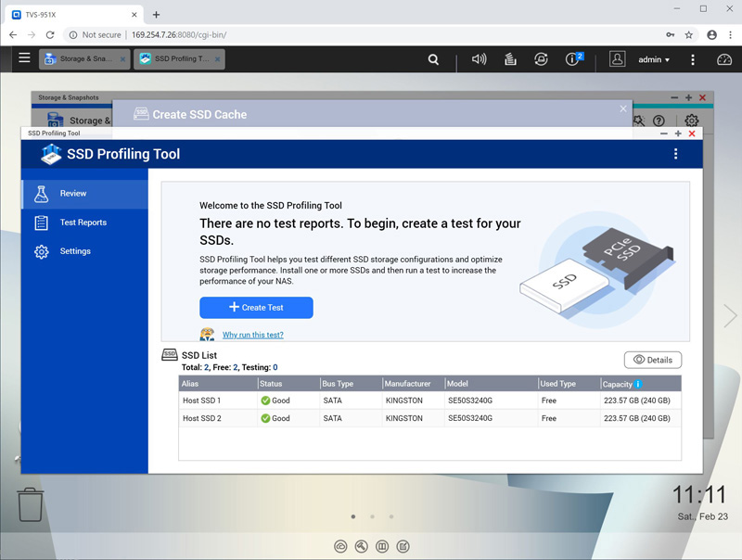
Task: Click the search magnifier in top bar
Action: pos(433,59)
